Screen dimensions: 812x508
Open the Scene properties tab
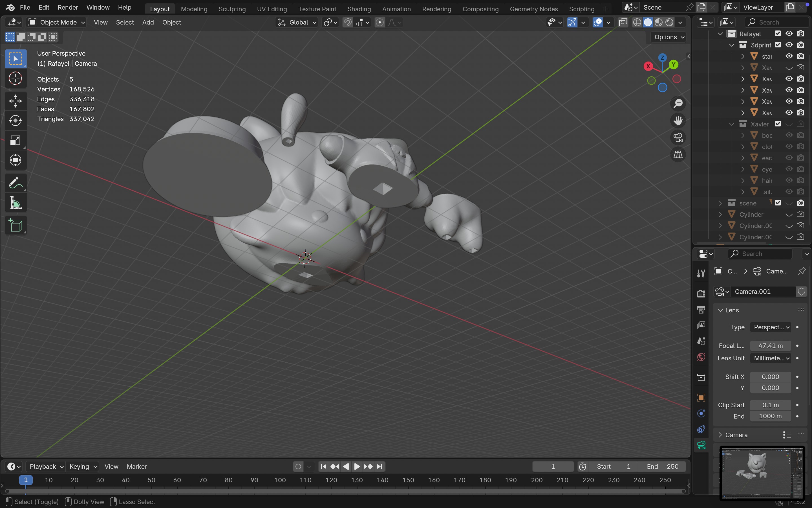pos(701,341)
